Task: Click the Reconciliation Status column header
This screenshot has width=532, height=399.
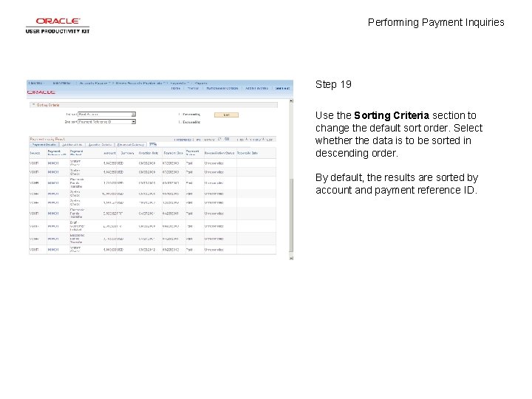Action: pyautogui.click(x=219, y=153)
